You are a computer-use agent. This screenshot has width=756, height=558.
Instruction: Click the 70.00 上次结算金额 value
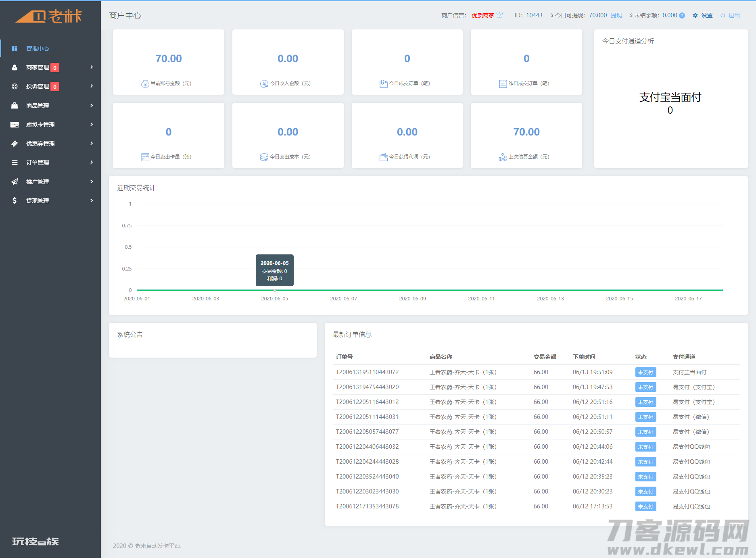[526, 132]
